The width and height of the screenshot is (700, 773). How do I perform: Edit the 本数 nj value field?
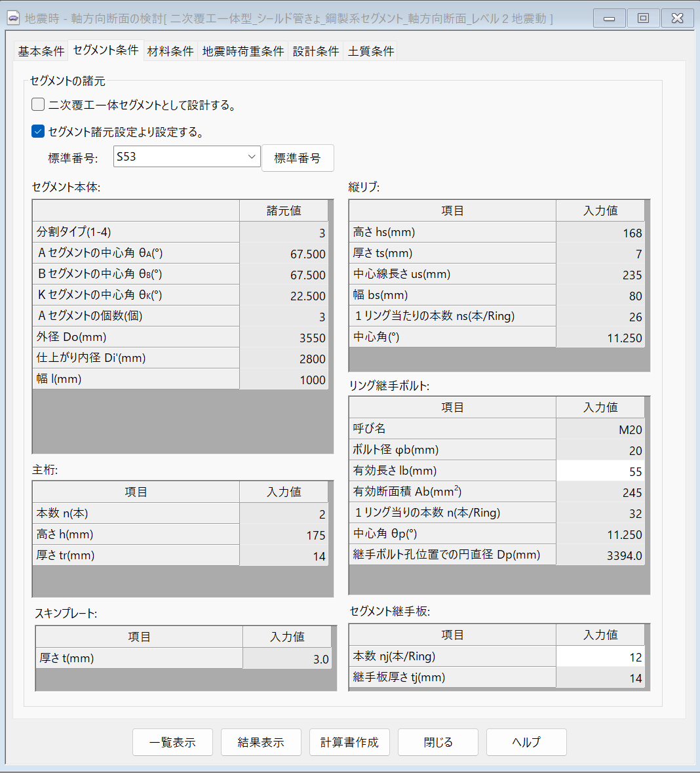point(600,657)
